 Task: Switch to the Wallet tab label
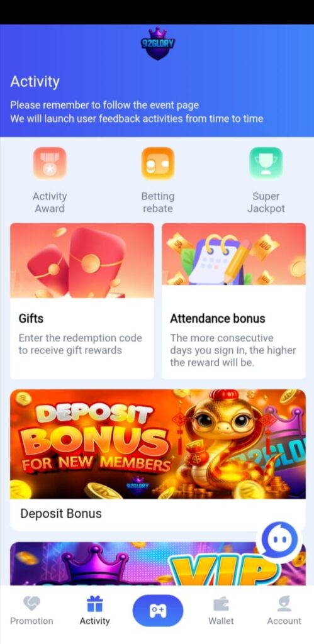coord(221,621)
